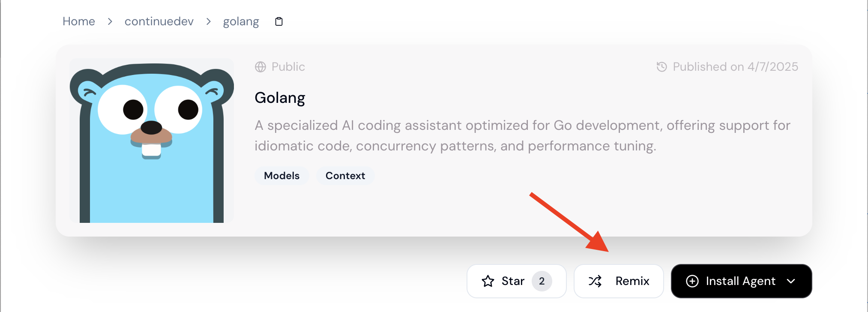Select the Models tag

(x=281, y=176)
